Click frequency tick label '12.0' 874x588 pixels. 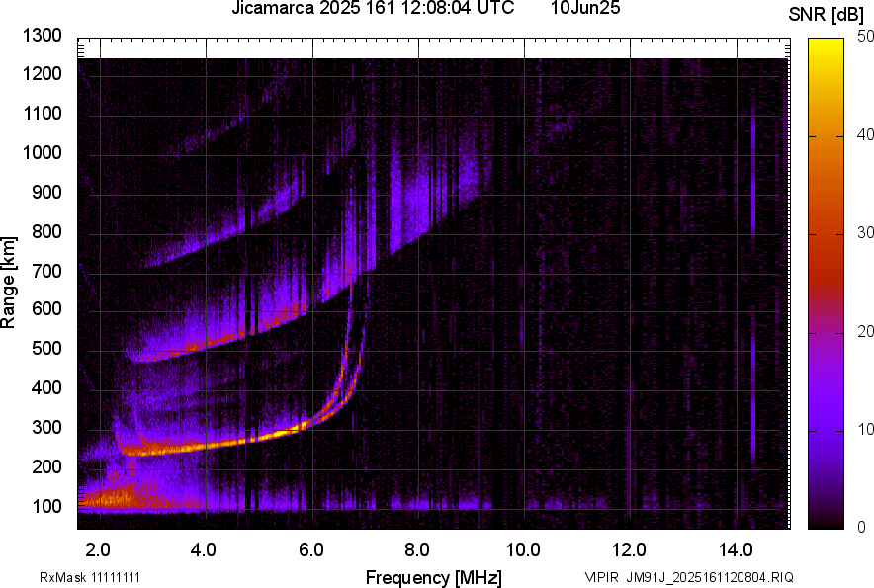630,550
